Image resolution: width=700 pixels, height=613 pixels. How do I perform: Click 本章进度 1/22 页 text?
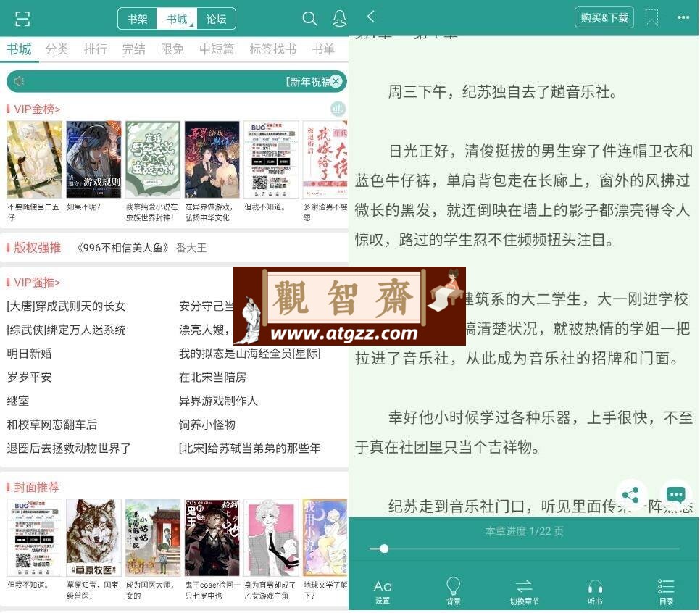(x=524, y=531)
